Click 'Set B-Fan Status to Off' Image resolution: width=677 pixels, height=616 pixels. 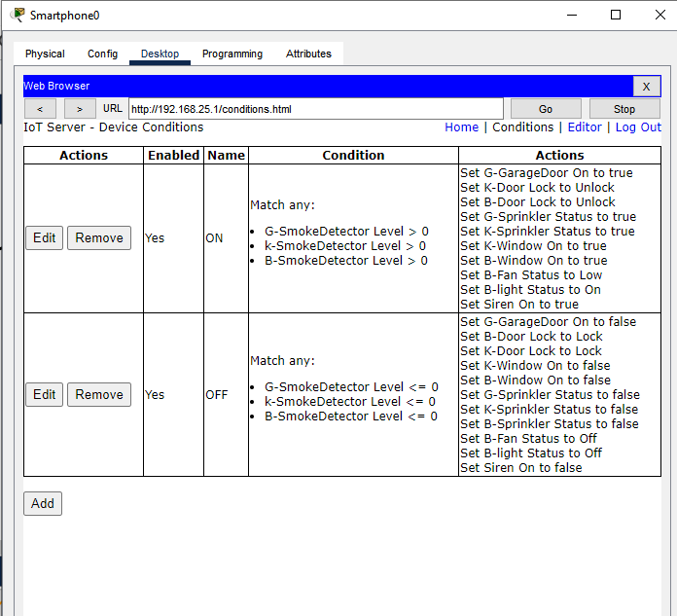(528, 439)
